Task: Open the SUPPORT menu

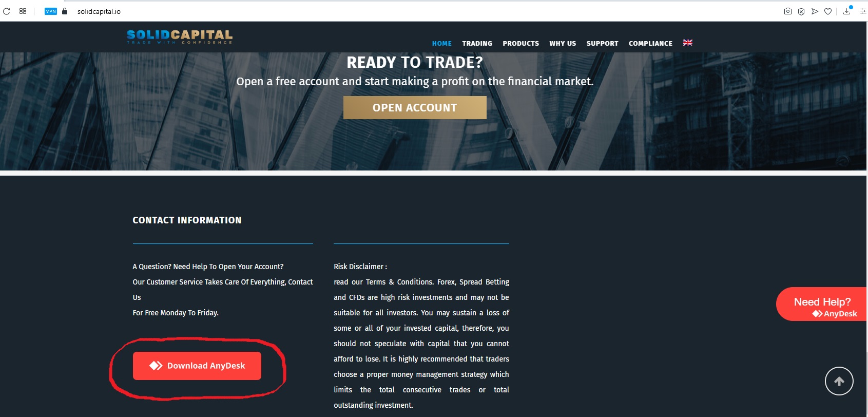Action: point(602,44)
